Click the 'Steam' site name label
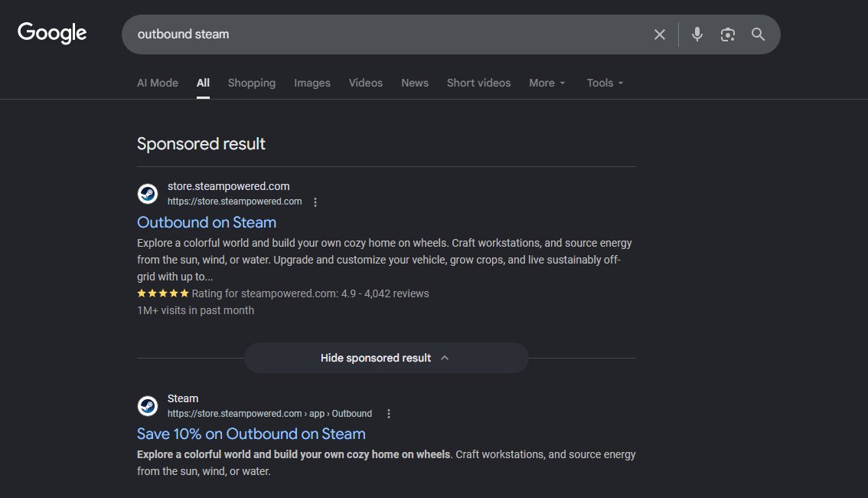This screenshot has width=868, height=498. (x=183, y=399)
